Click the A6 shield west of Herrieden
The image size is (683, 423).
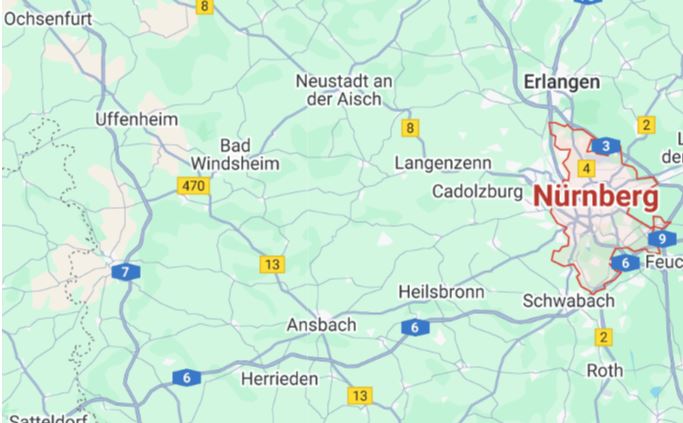tap(187, 378)
